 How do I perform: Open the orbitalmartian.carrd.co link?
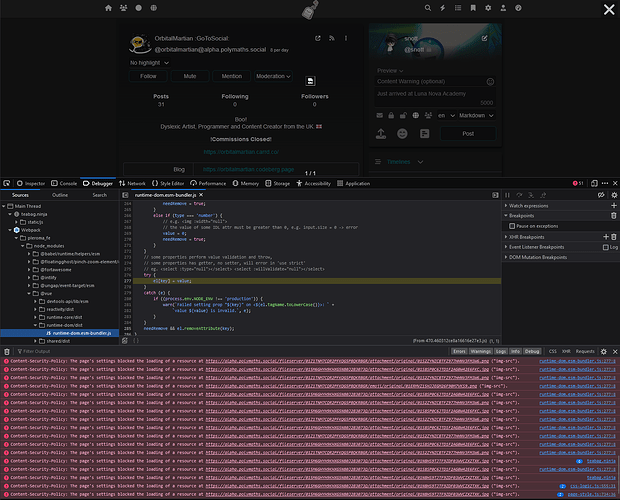(241, 152)
